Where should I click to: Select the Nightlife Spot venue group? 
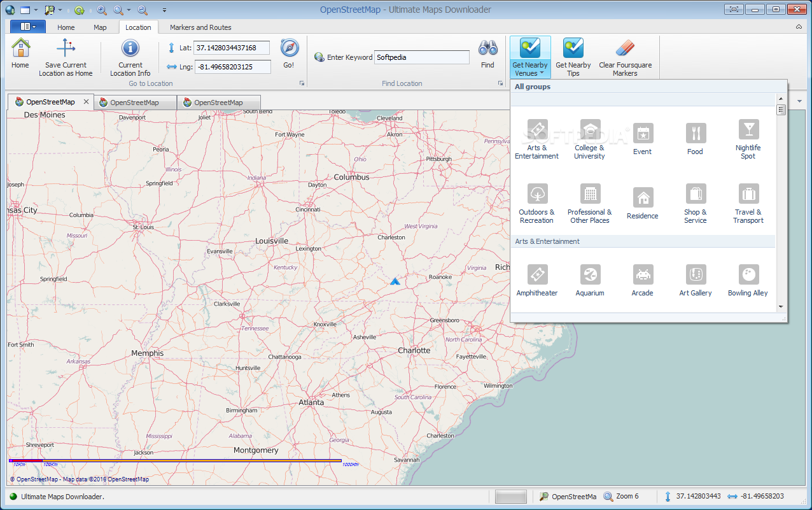748,139
